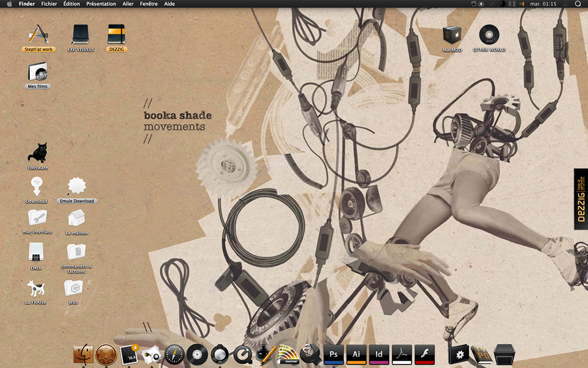Open the gear preferences folder in Dock
The height and width of the screenshot is (368, 588).
click(459, 354)
